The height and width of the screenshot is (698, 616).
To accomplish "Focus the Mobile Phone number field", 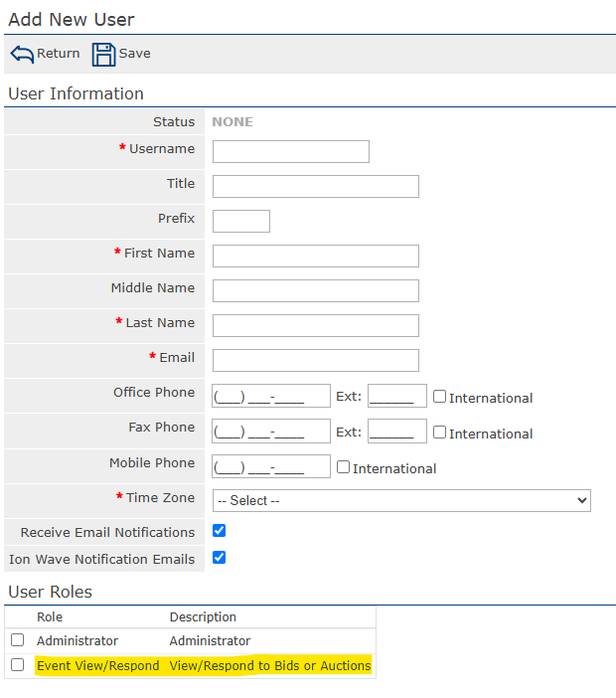I will [x=271, y=466].
